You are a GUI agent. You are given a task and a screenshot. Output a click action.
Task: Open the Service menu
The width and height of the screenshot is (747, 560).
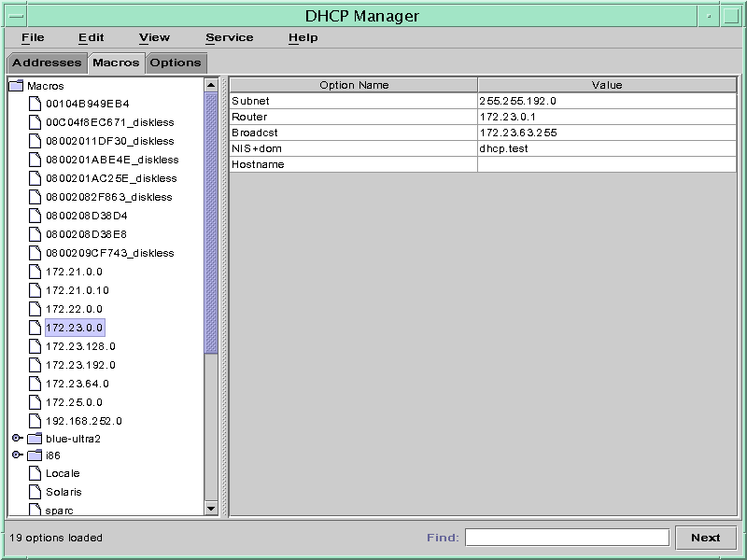click(229, 37)
